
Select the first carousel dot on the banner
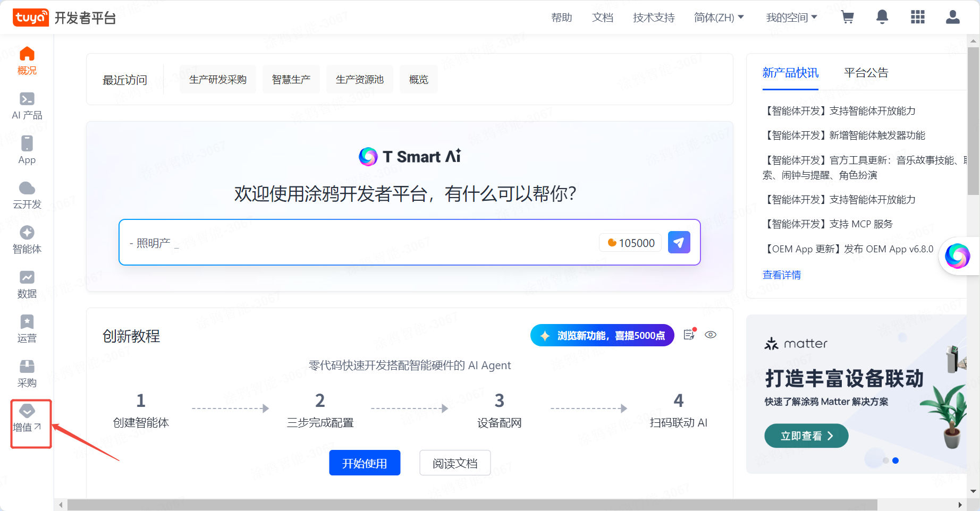[x=885, y=461]
